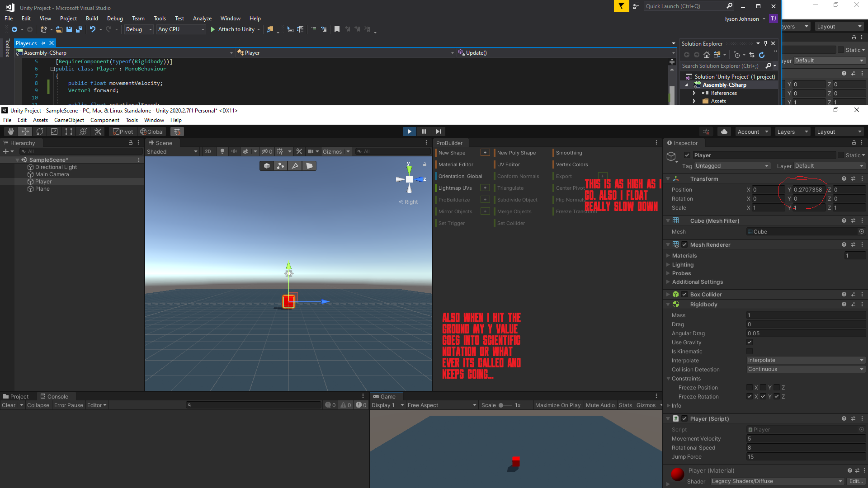Toggle Freeze Position X checkbox
The height and width of the screenshot is (488, 868).
coord(750,387)
